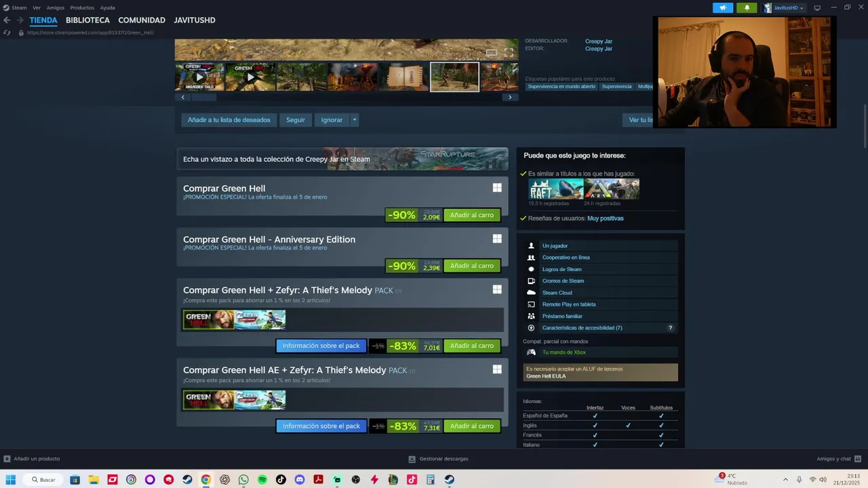
Task: Open the green notifications bell
Action: pos(747,7)
